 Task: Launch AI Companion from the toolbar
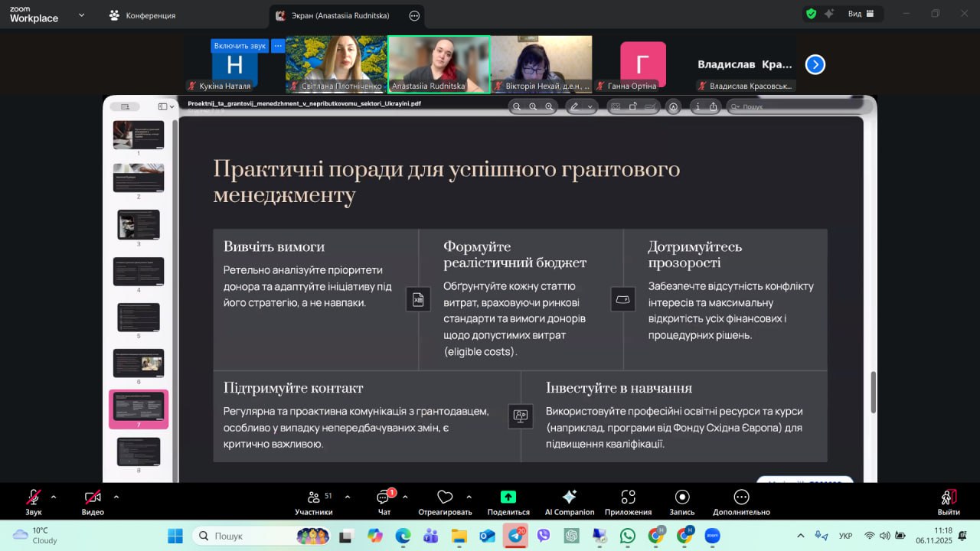(x=569, y=497)
